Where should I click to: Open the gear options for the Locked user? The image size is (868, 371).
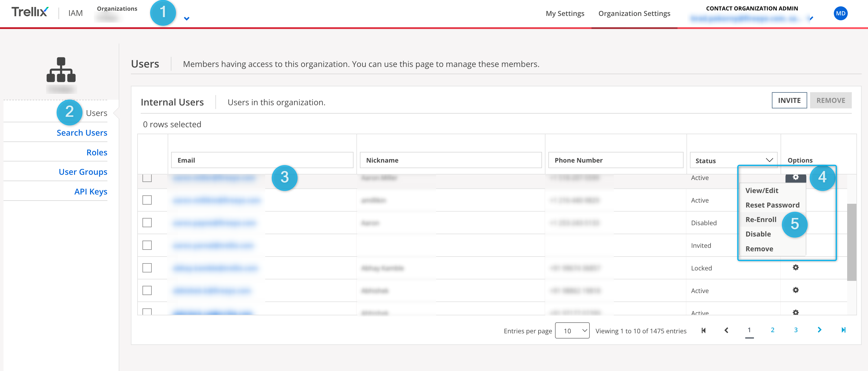796,268
